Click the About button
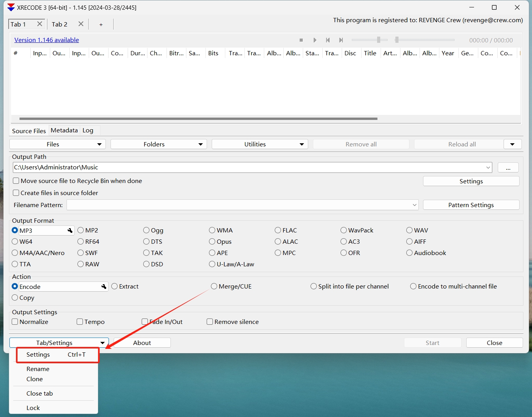532x417 pixels. click(x=142, y=343)
